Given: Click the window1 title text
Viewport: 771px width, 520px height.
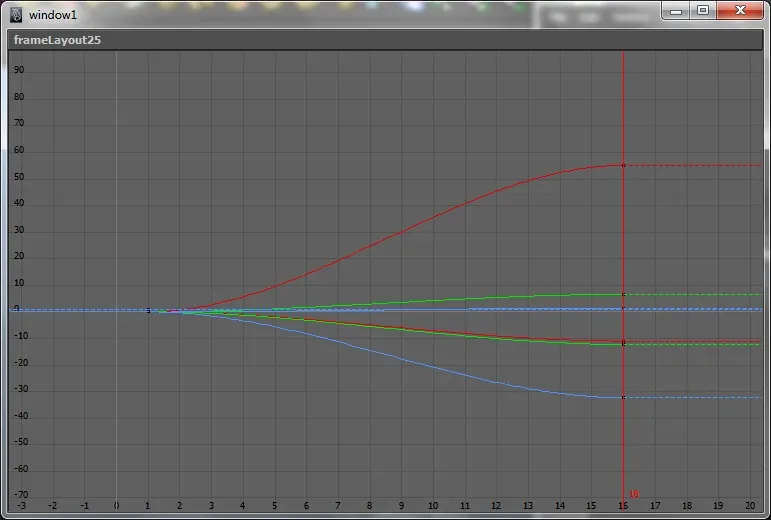Looking at the screenshot, I should tap(53, 15).
